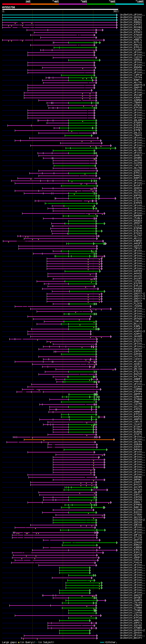This screenshot has height=644, width=146.
Task: Select the UniRef100_P21260 label
Action: pyautogui.click(x=131, y=37)
